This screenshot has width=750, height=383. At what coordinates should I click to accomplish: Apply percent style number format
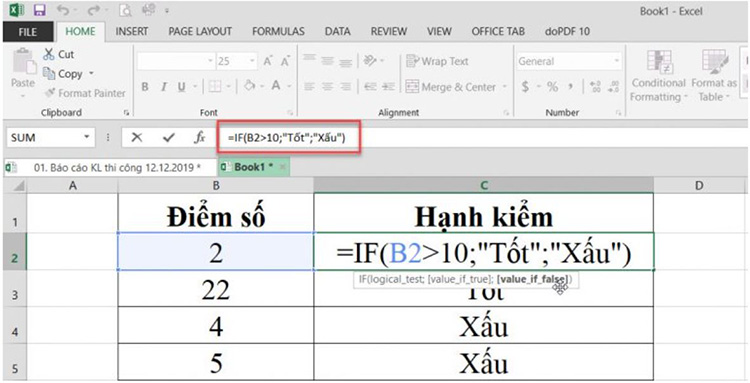552,87
